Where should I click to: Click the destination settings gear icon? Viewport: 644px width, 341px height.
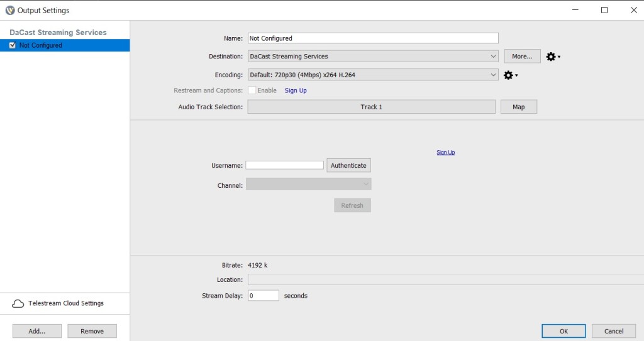(x=552, y=57)
